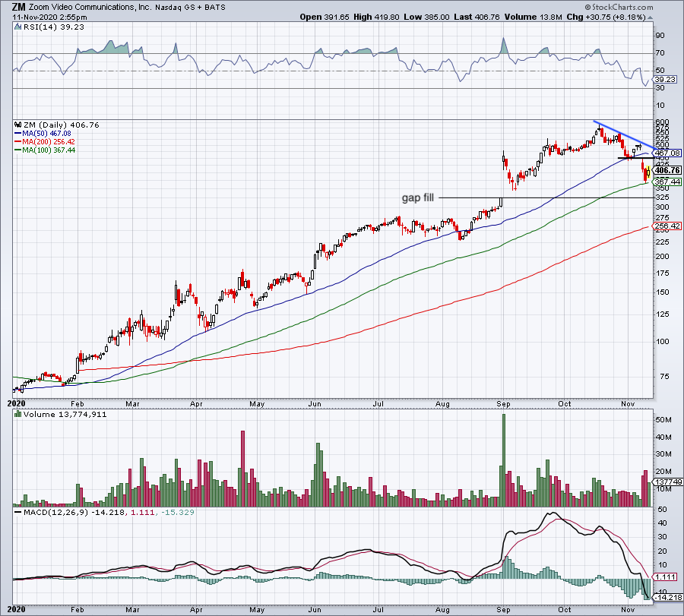Screen dimensions: 684x616
Task: Click the Jun label under the price chart
Action: click(x=315, y=403)
